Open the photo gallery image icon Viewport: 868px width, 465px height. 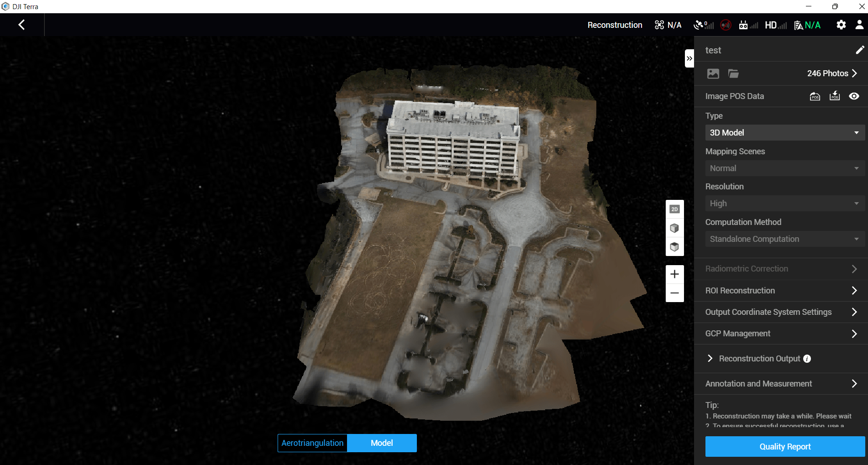tap(713, 73)
